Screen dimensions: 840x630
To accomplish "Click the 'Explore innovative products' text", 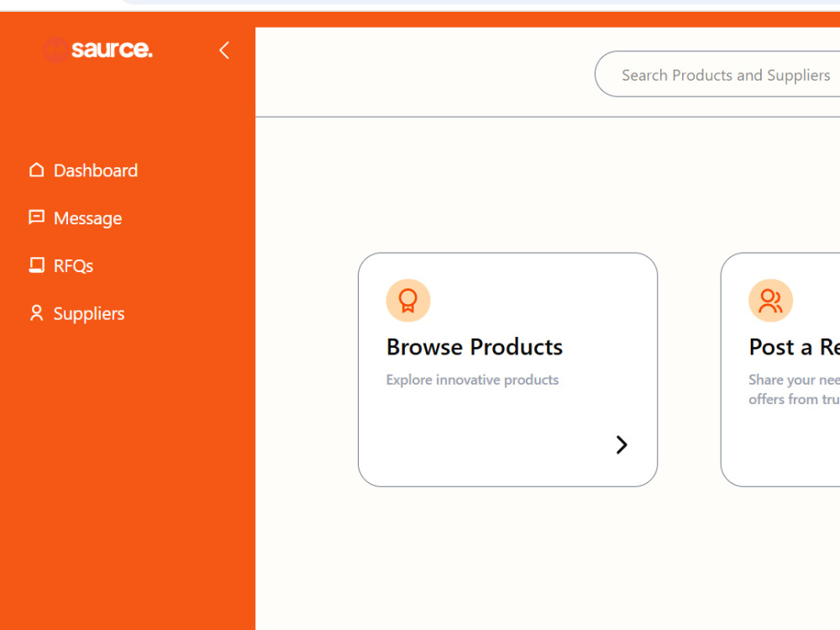I will (x=472, y=380).
